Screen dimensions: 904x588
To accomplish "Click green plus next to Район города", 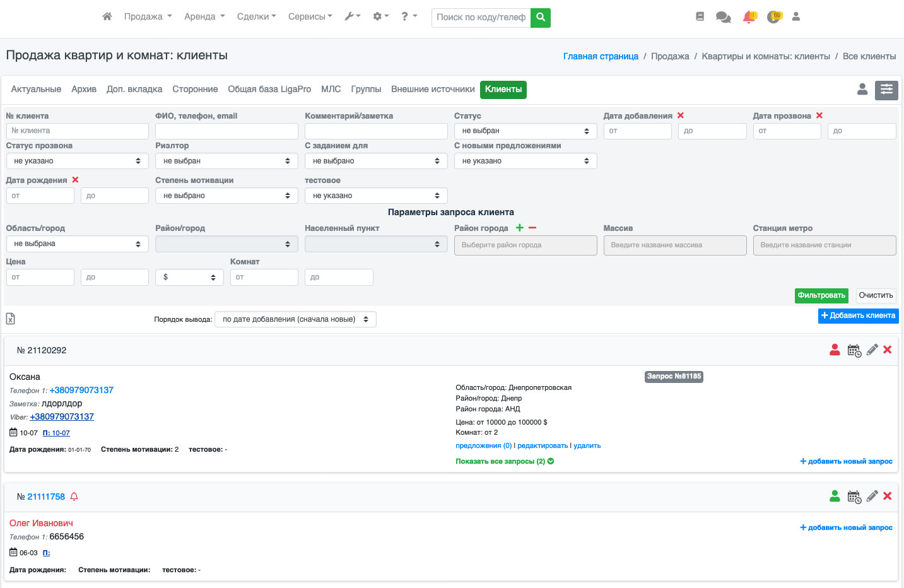I will pyautogui.click(x=520, y=228).
